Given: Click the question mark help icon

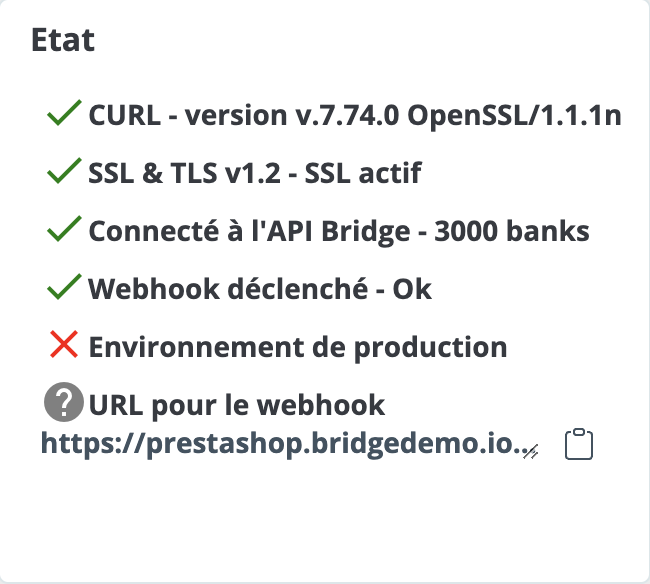Looking at the screenshot, I should (64, 402).
